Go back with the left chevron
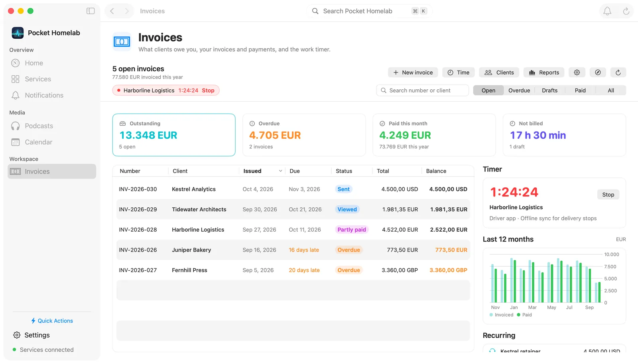Screen dimensions: 638x364 (112, 11)
